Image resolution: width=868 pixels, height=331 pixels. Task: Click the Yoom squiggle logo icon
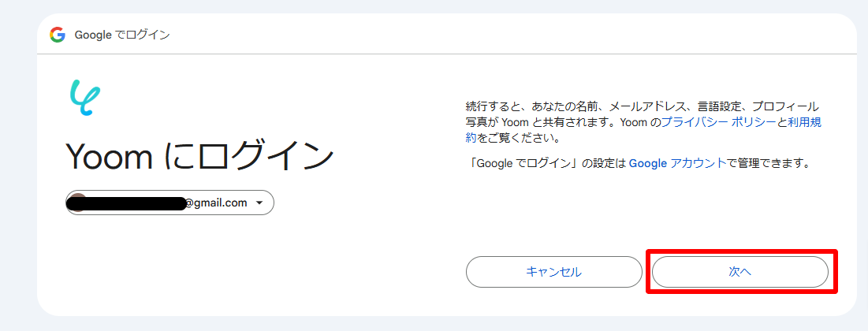coord(84,98)
